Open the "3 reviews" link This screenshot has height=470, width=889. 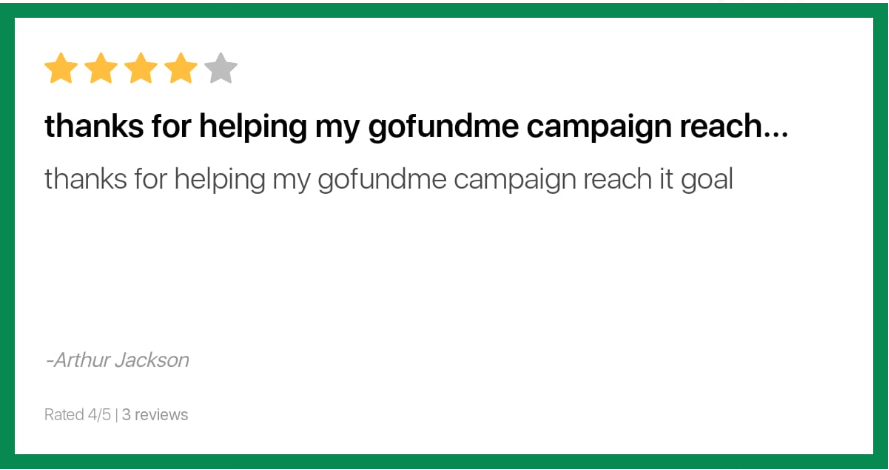pyautogui.click(x=155, y=414)
